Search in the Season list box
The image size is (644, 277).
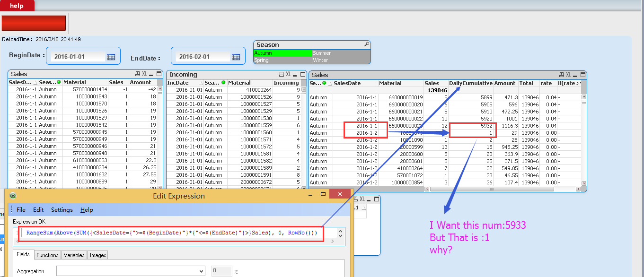coord(366,44)
